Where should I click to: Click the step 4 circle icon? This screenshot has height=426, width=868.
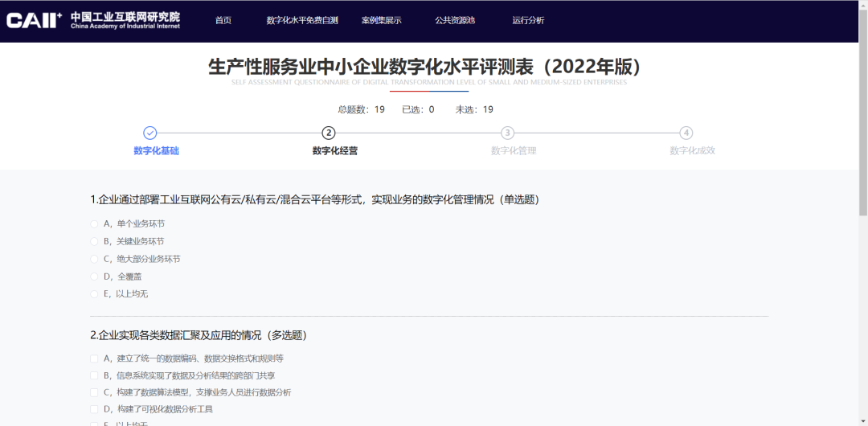click(x=686, y=133)
